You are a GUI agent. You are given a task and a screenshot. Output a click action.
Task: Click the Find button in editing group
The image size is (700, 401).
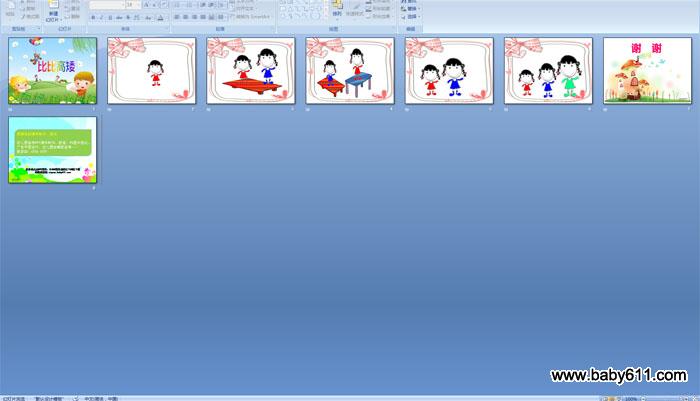pos(412,2)
